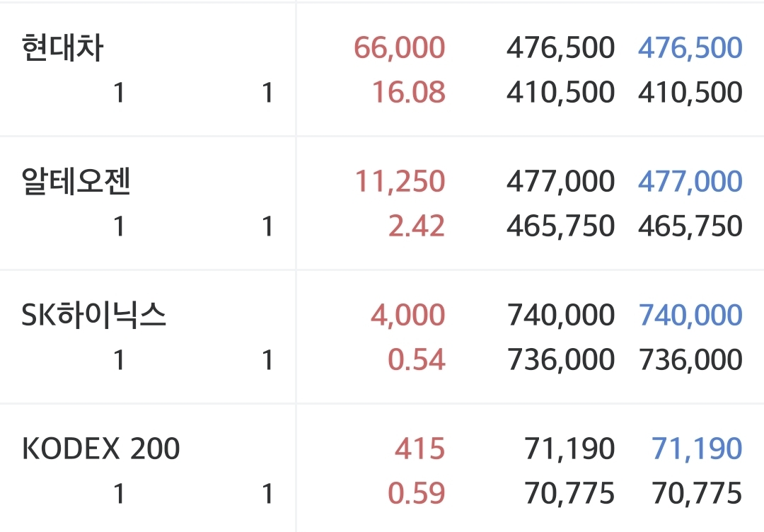Click 알테오젠 average price 465,750 in middle column
This screenshot has height=532, width=764.
click(x=560, y=226)
